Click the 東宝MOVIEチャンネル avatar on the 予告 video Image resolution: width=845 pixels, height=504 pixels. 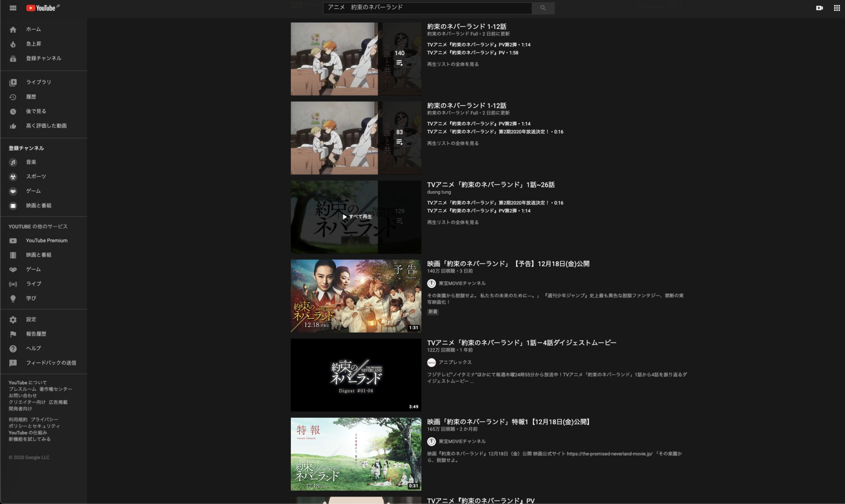click(x=431, y=283)
